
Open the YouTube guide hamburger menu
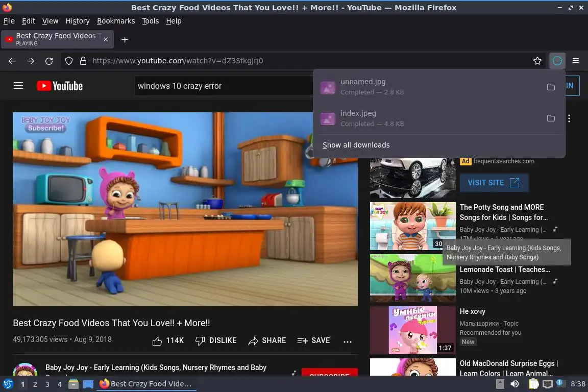[18, 86]
